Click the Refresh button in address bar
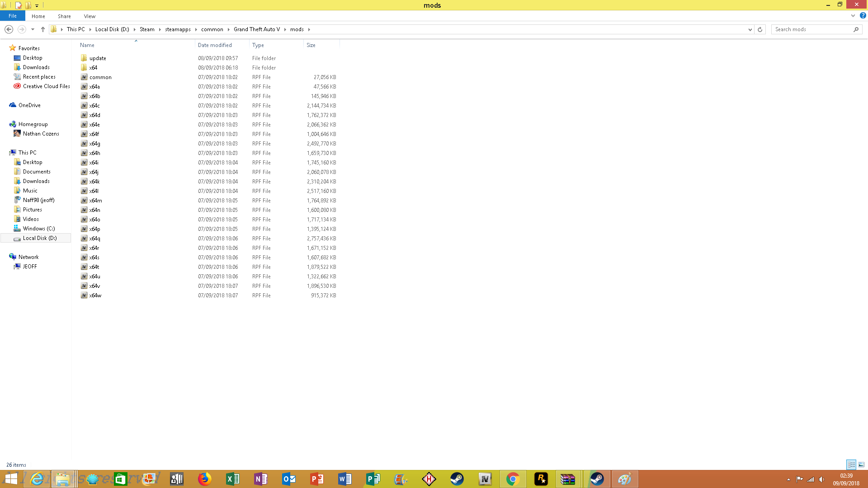The height and width of the screenshot is (488, 868). [760, 29]
